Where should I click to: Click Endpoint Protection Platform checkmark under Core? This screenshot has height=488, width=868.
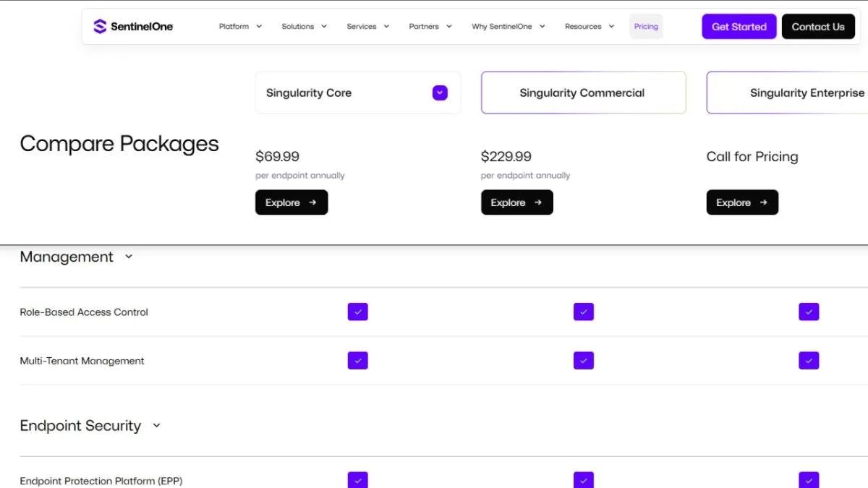click(x=358, y=480)
